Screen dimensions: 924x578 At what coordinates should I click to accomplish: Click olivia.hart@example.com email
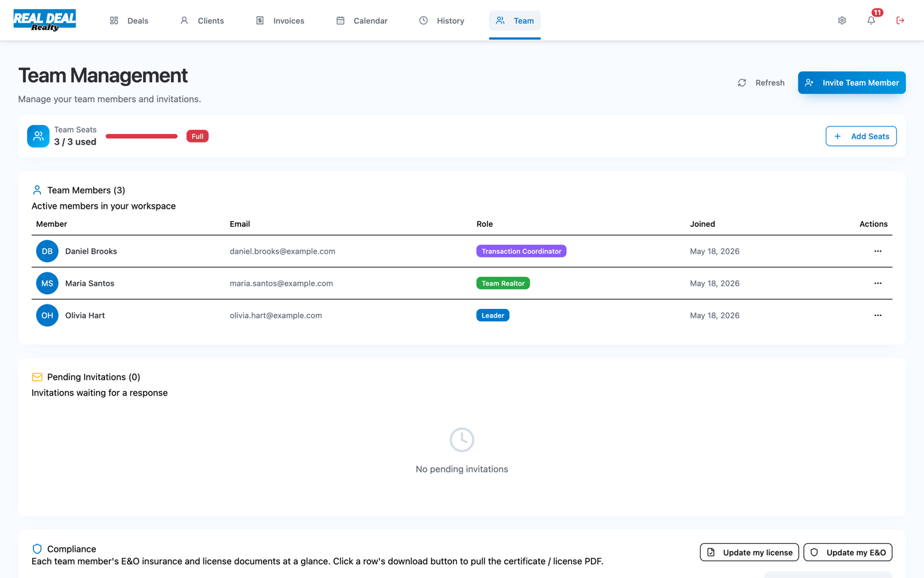[276, 315]
